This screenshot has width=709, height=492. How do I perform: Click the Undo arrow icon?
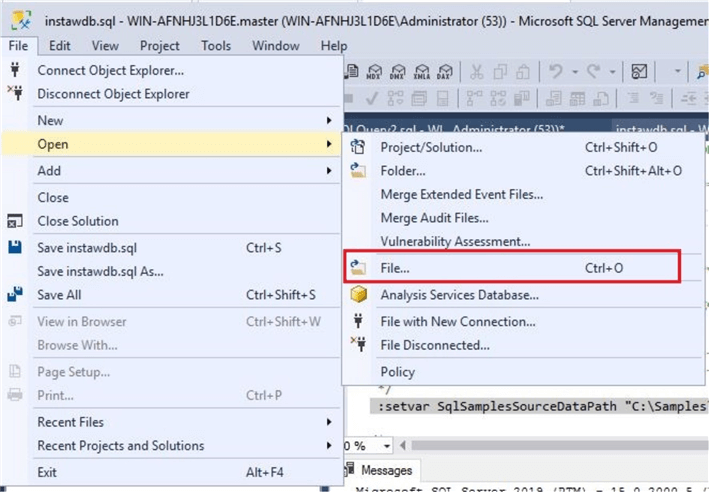click(x=556, y=71)
